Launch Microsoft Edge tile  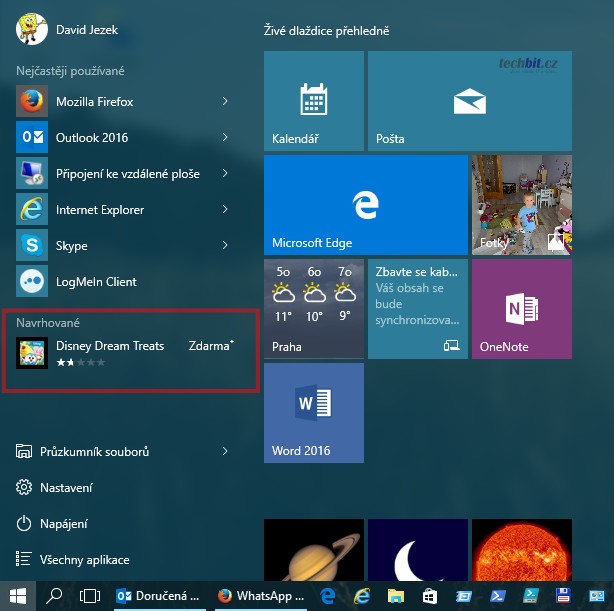pos(366,205)
